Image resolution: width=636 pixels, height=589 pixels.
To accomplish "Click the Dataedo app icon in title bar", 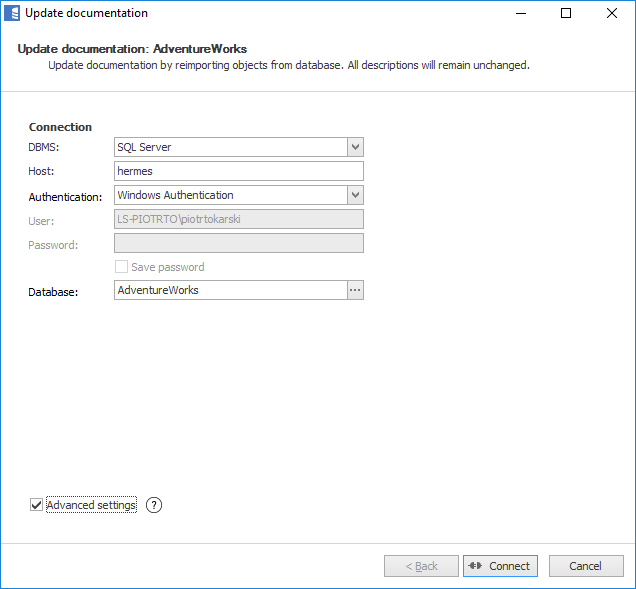I will [13, 13].
